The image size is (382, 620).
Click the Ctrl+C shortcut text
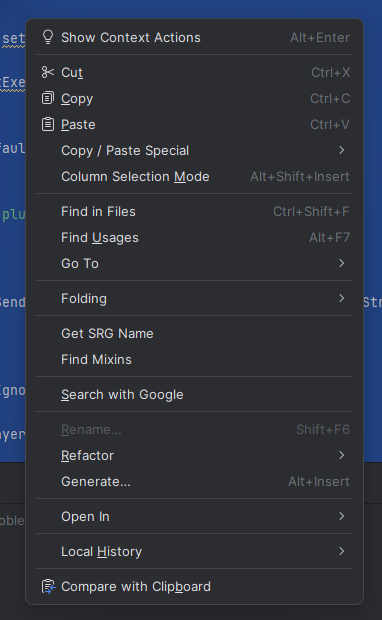coord(330,98)
